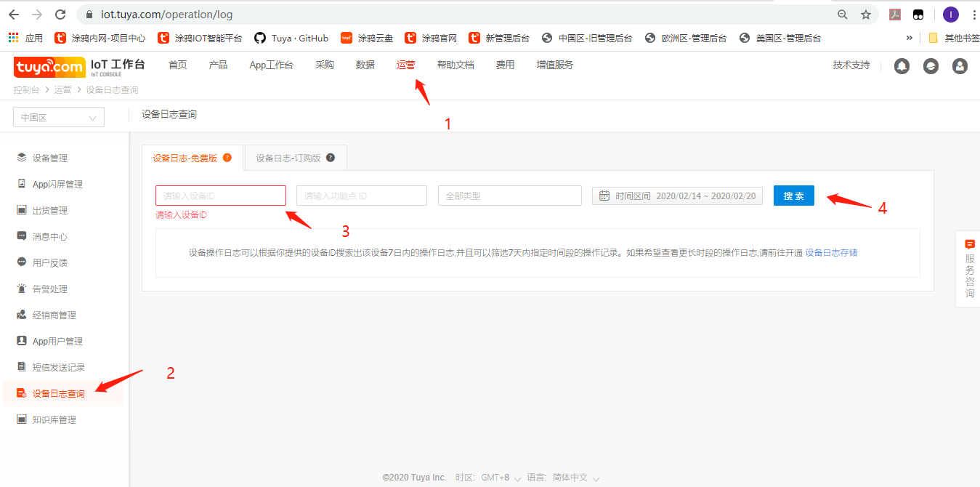This screenshot has width=980, height=487.
Task: Open the 费用 menu
Action: [505, 65]
